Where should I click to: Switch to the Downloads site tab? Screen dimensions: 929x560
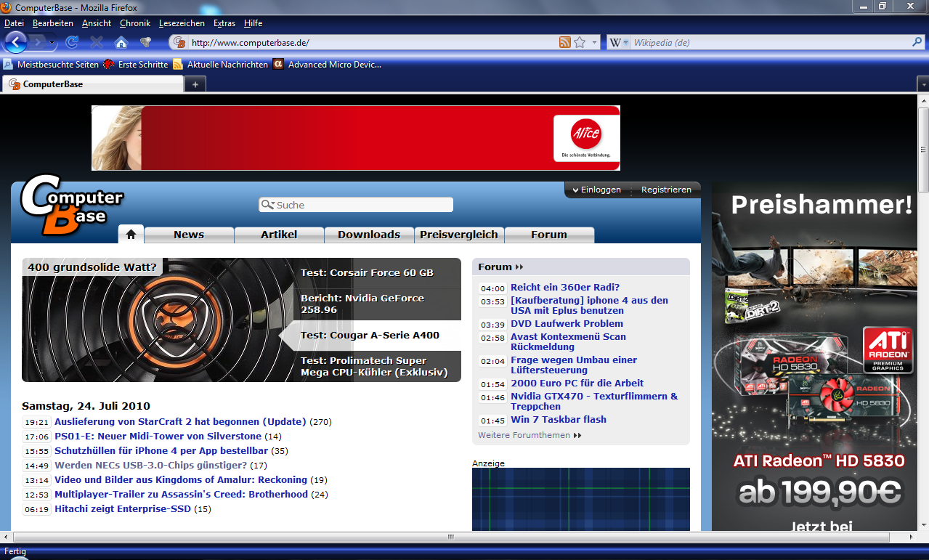[x=369, y=235]
